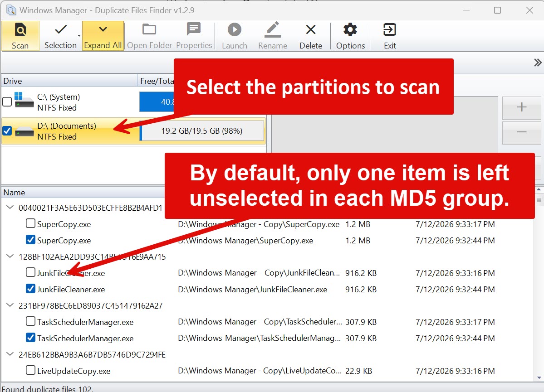Close the Duplicate Files Finder window
The height and width of the screenshot is (392, 544).
(x=529, y=10)
